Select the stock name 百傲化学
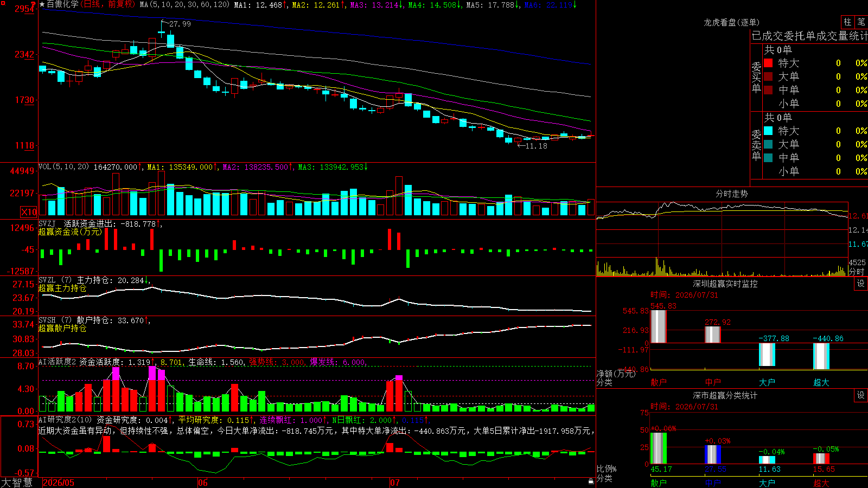This screenshot has height=488, width=868. coord(62,4)
